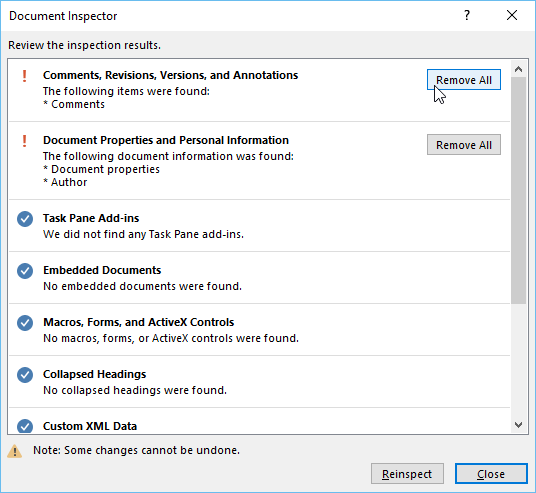Click the checkmark icon next to Embedded Documents
The image size is (536, 493).
25,271
